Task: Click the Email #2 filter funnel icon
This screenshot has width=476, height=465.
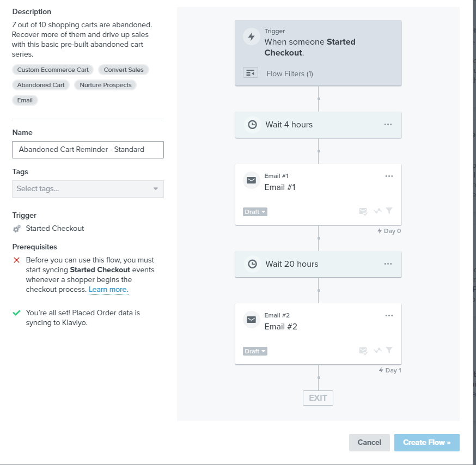Action: (389, 350)
